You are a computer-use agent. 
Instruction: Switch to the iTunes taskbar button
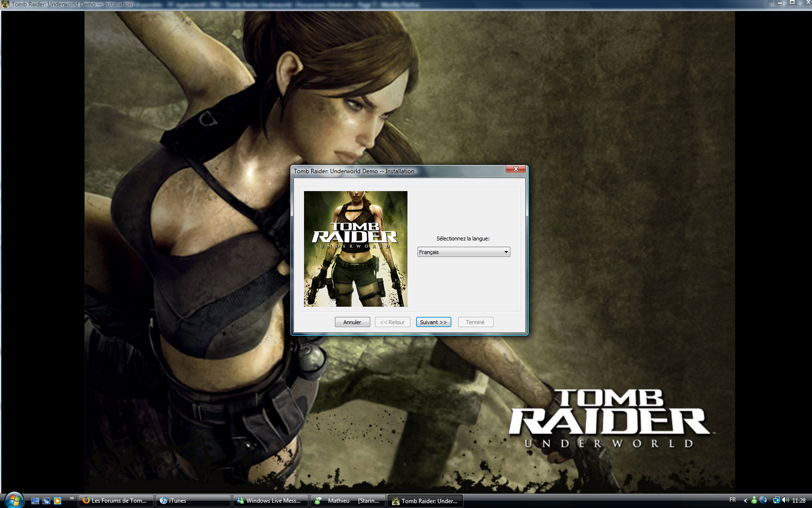click(193, 501)
